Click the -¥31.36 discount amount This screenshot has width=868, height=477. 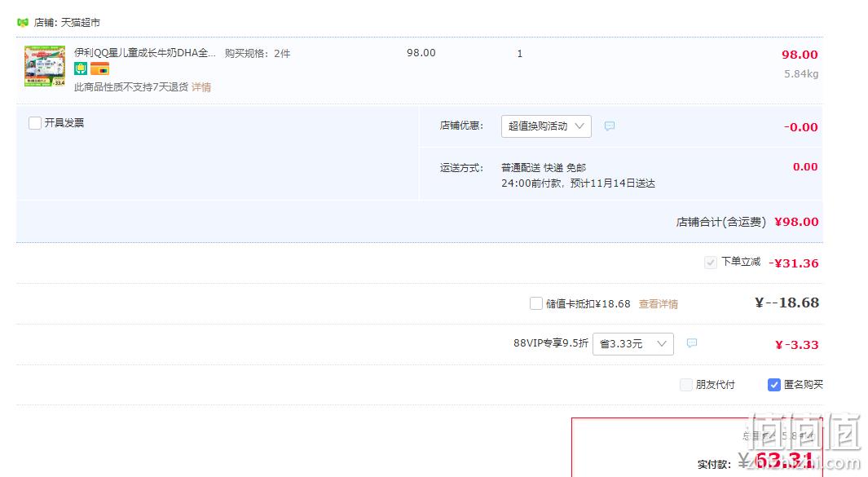click(793, 263)
